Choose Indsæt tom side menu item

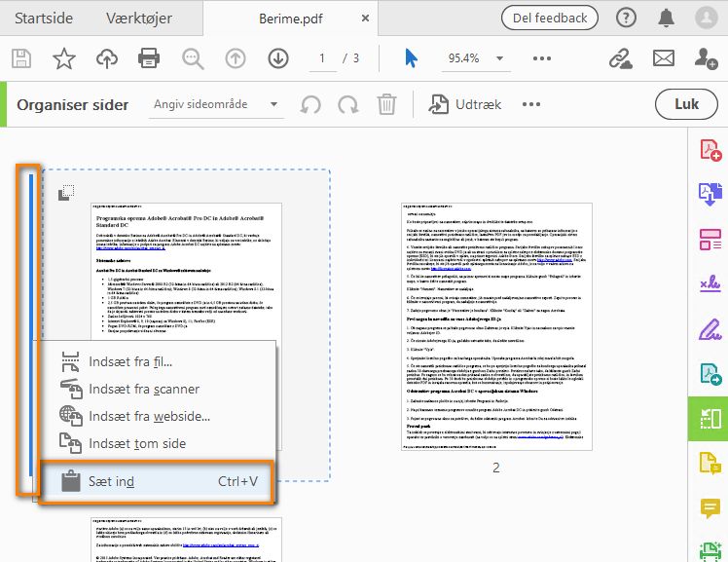point(159,443)
